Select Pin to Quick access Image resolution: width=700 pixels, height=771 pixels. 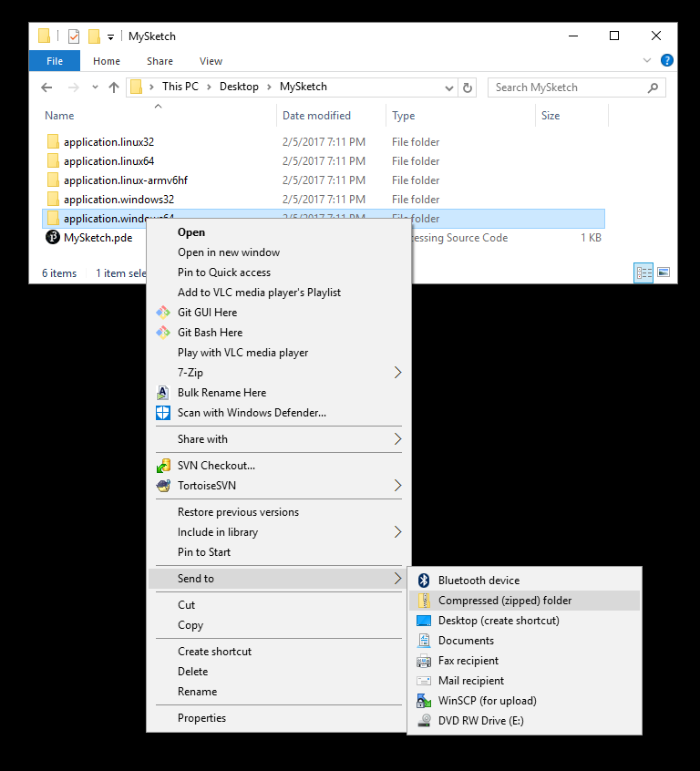pyautogui.click(x=279, y=272)
